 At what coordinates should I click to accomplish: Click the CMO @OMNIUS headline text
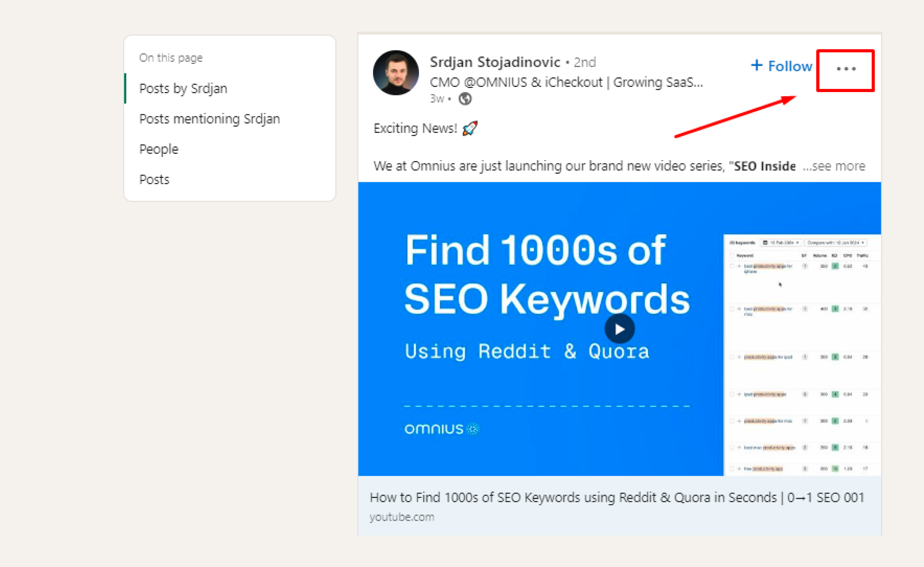[x=566, y=82]
